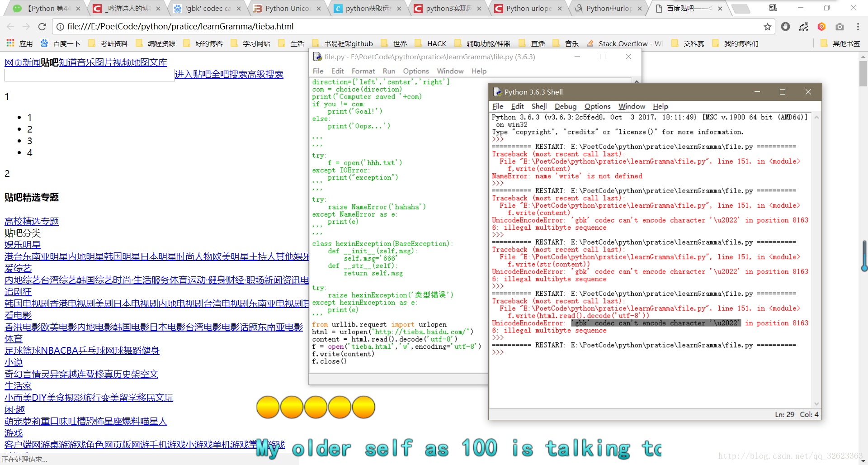Open the Run menu in file.py editor
868x465 pixels.
click(389, 71)
